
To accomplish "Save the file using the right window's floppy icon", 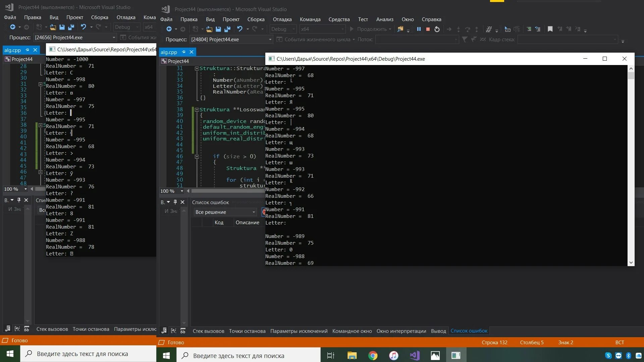I will (x=218, y=29).
